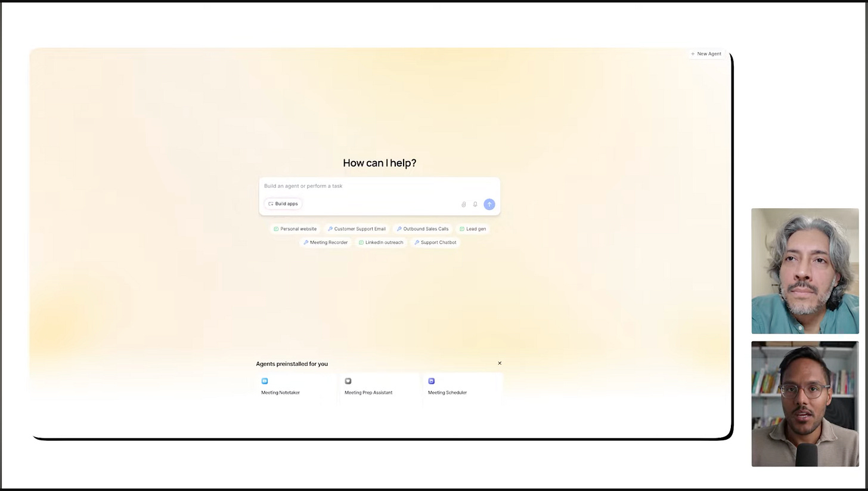This screenshot has height=491, width=868.
Task: Select the Personal website suggestion
Action: pyautogui.click(x=295, y=228)
